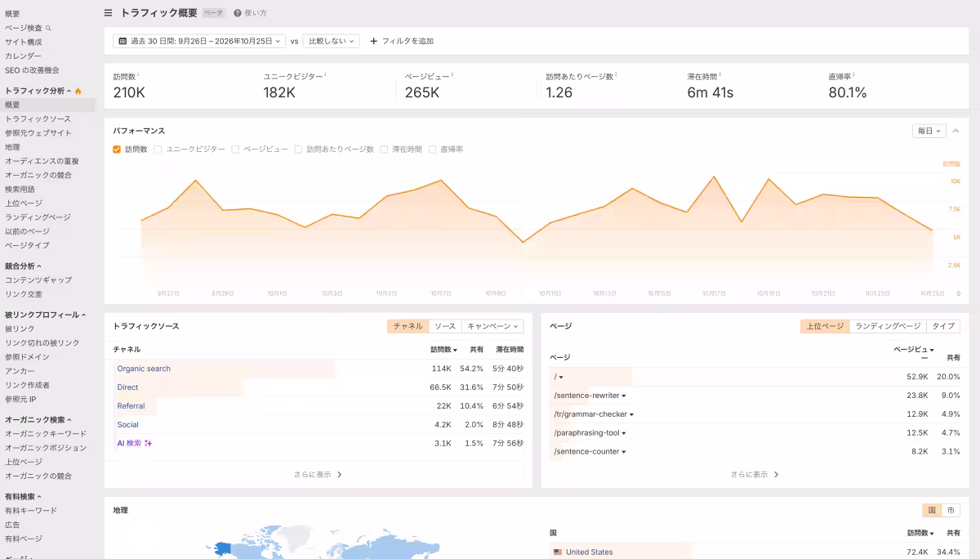Click the calendar icon in the date selector
Viewport: 980px width, 559px height.
[122, 41]
